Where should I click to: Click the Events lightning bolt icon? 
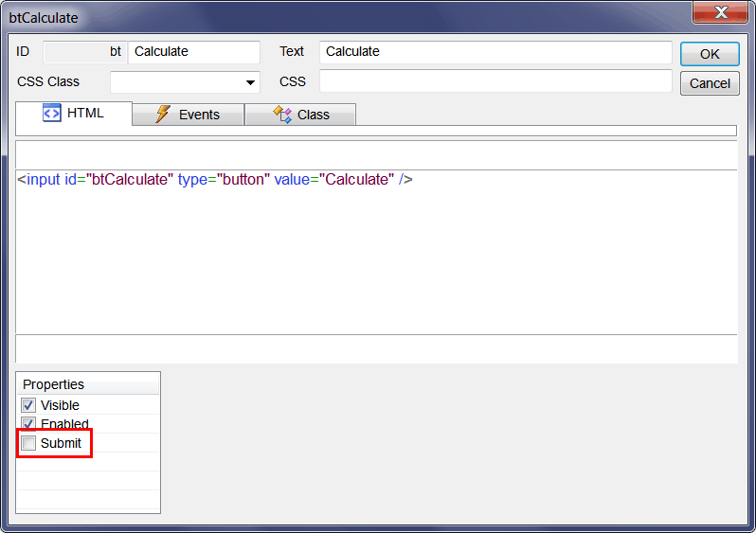(163, 115)
